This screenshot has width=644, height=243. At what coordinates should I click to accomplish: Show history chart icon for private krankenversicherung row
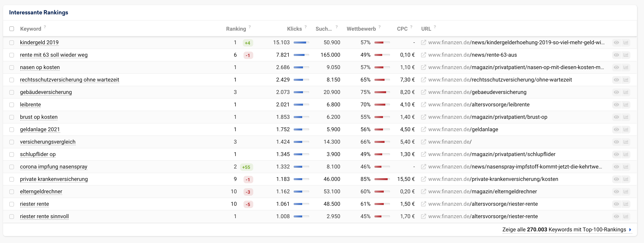click(x=626, y=179)
